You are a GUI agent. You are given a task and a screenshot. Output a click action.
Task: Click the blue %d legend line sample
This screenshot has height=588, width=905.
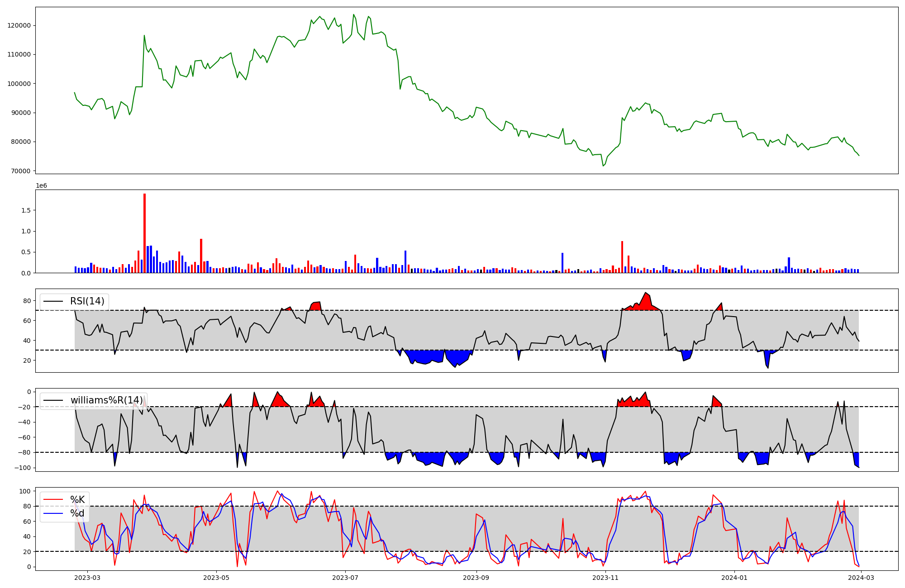point(53,513)
